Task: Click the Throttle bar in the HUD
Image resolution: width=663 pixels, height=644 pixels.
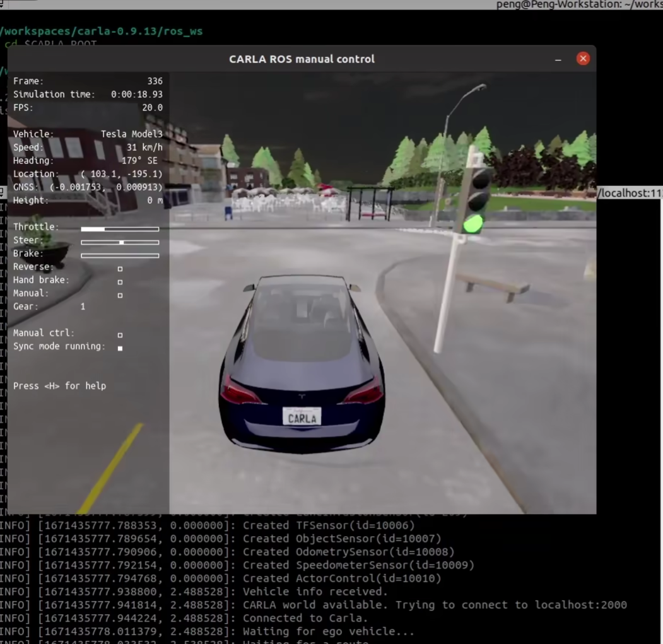Action: tap(120, 229)
